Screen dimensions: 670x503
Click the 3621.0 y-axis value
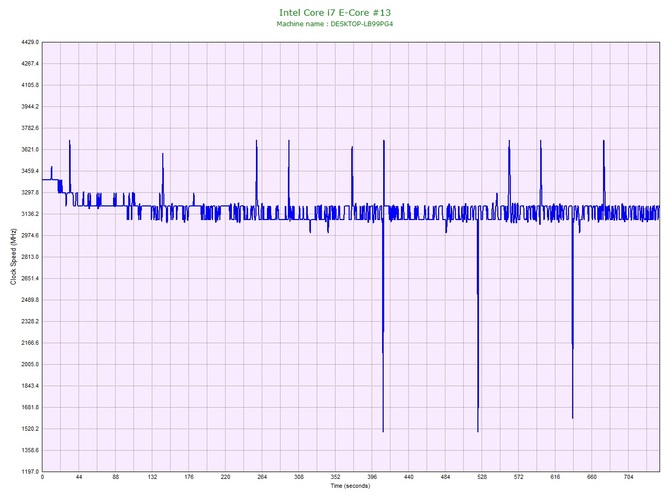click(30, 150)
